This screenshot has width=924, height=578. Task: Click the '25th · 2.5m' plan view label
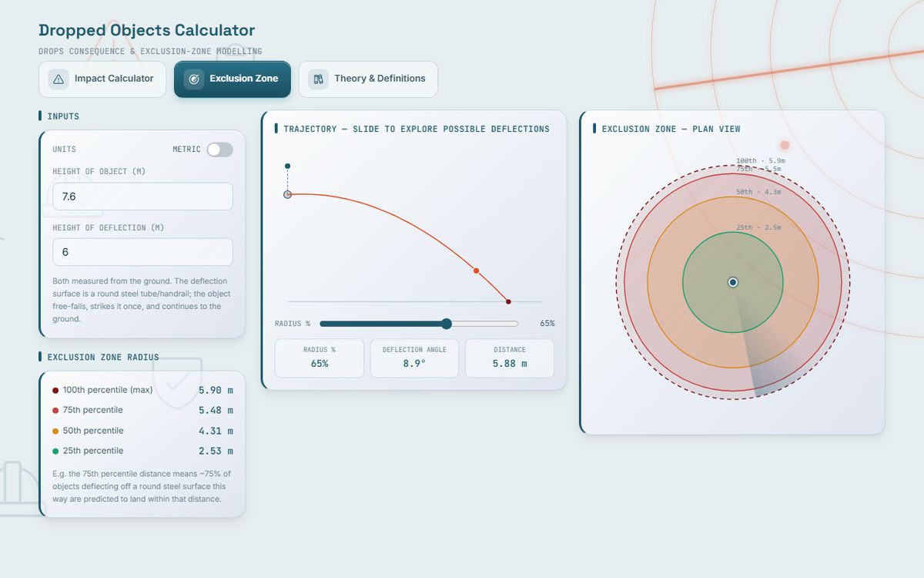point(758,227)
